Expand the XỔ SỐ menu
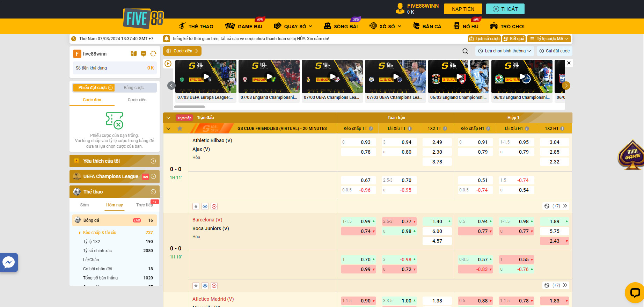 pyautogui.click(x=386, y=26)
